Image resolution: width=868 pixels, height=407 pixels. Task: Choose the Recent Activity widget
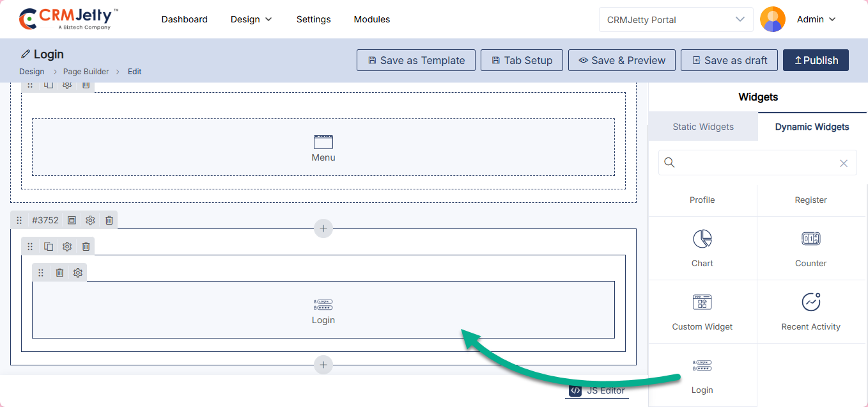(810, 311)
